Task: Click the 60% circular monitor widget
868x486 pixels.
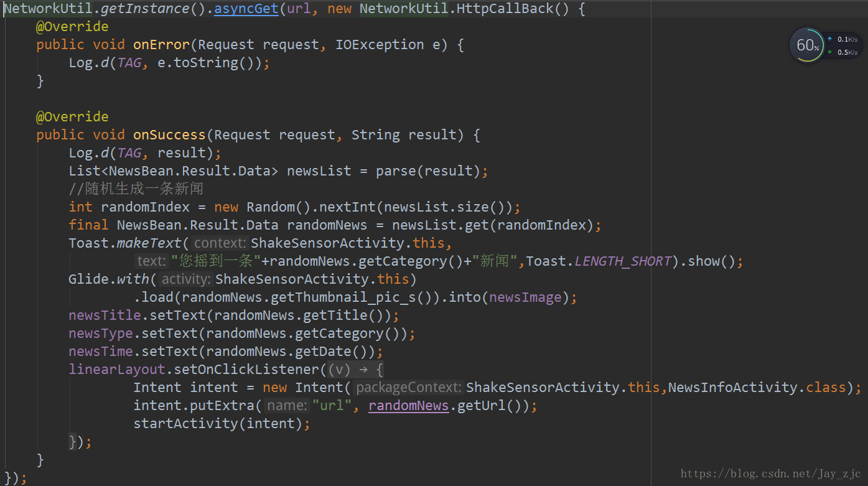Action: (807, 45)
